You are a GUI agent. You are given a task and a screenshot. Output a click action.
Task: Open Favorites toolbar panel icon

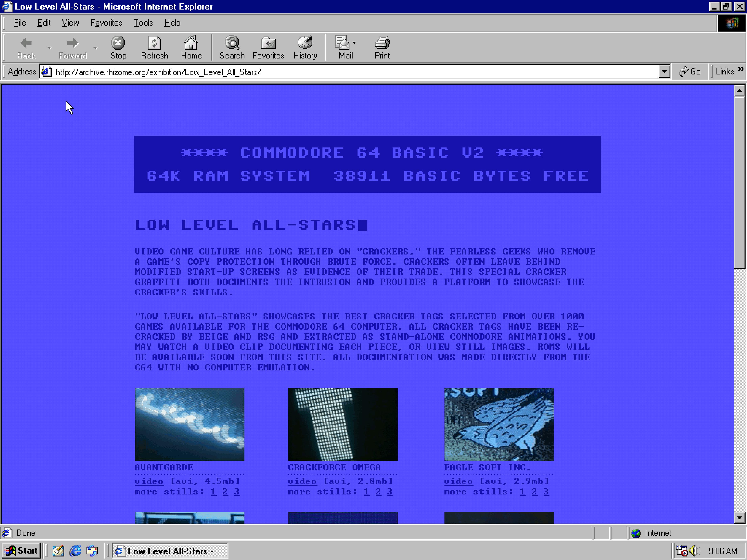[268, 43]
